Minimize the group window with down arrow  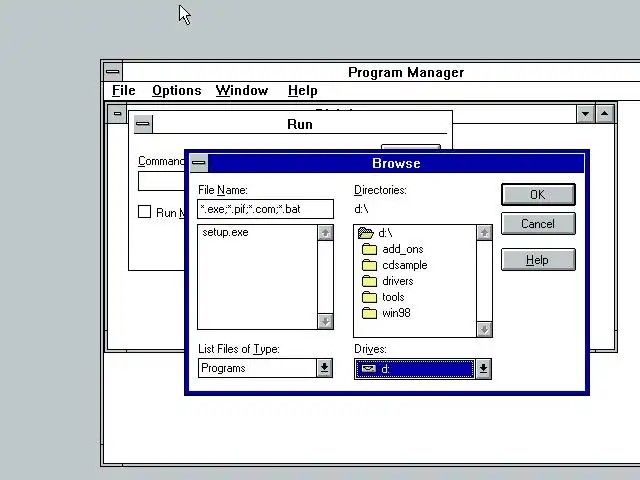[585, 113]
